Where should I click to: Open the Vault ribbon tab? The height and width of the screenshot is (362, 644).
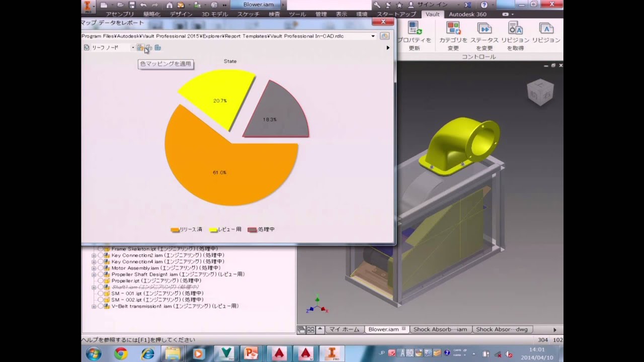[433, 14]
